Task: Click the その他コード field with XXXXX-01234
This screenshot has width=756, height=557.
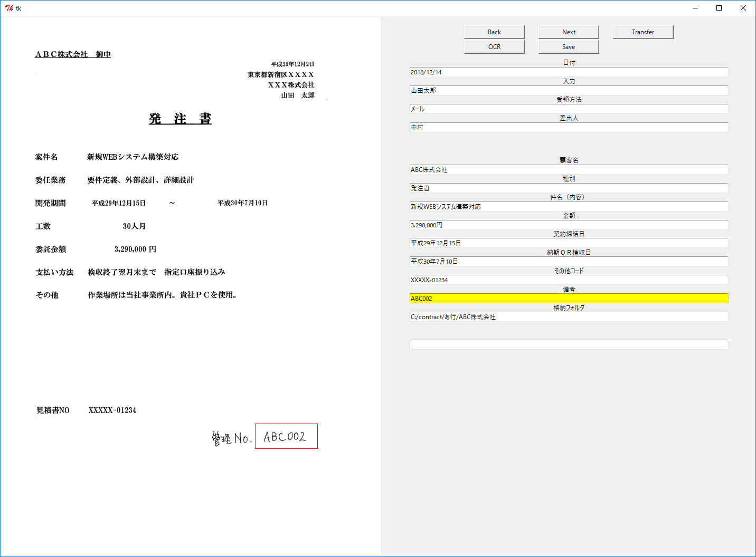Action: (x=569, y=280)
